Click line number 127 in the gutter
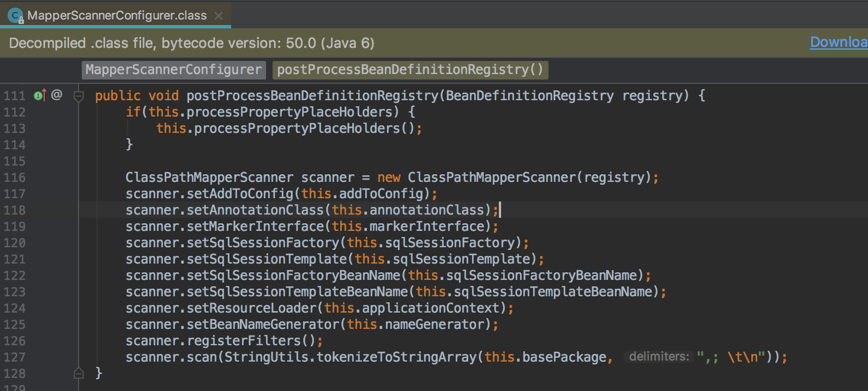The width and height of the screenshot is (868, 391). click(15, 357)
